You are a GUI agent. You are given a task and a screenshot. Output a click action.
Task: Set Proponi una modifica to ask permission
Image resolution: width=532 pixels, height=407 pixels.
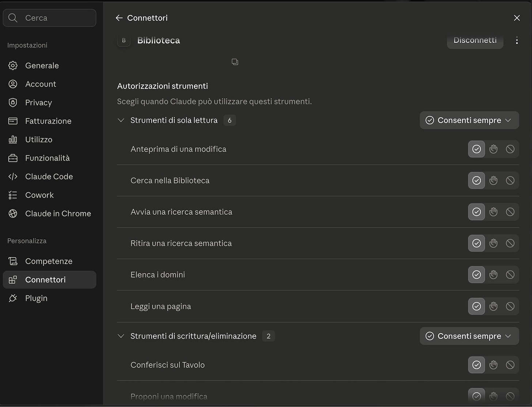click(493, 396)
